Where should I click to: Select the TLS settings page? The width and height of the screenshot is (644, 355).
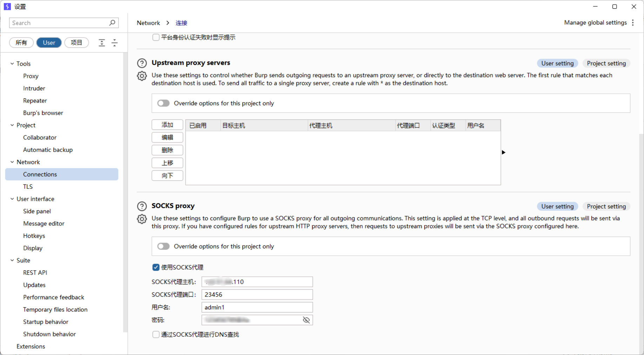(28, 186)
